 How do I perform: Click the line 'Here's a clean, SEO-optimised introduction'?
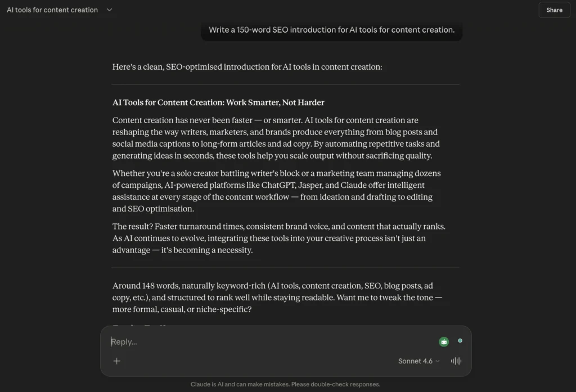click(247, 66)
